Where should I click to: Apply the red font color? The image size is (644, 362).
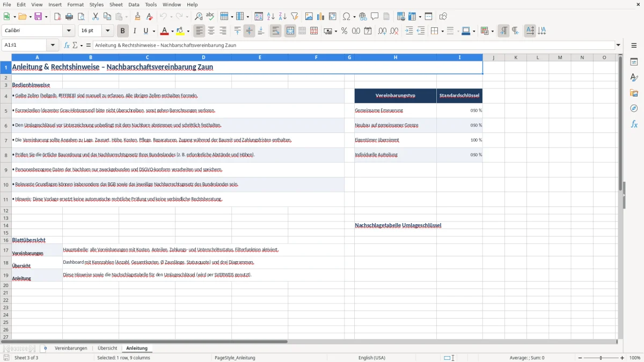click(x=164, y=31)
